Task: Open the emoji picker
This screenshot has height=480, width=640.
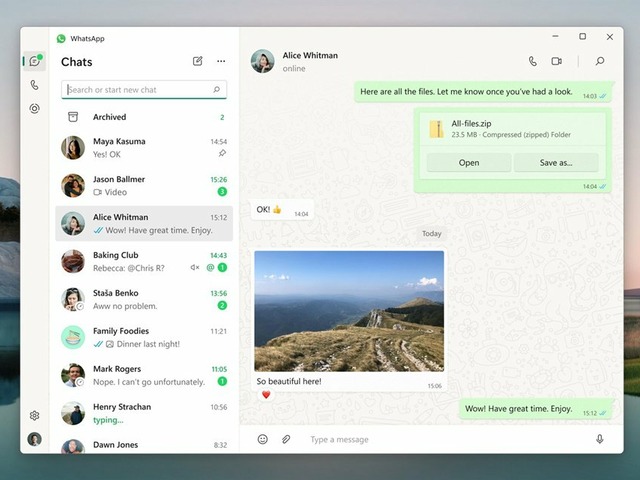Action: (x=263, y=439)
